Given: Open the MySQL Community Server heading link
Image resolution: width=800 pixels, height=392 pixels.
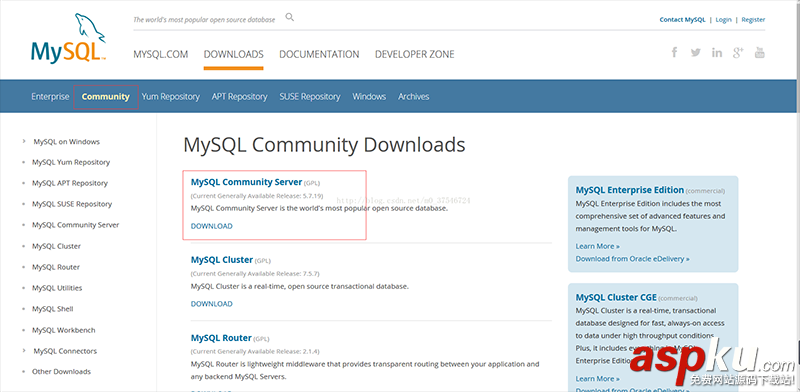Looking at the screenshot, I should pos(246,182).
